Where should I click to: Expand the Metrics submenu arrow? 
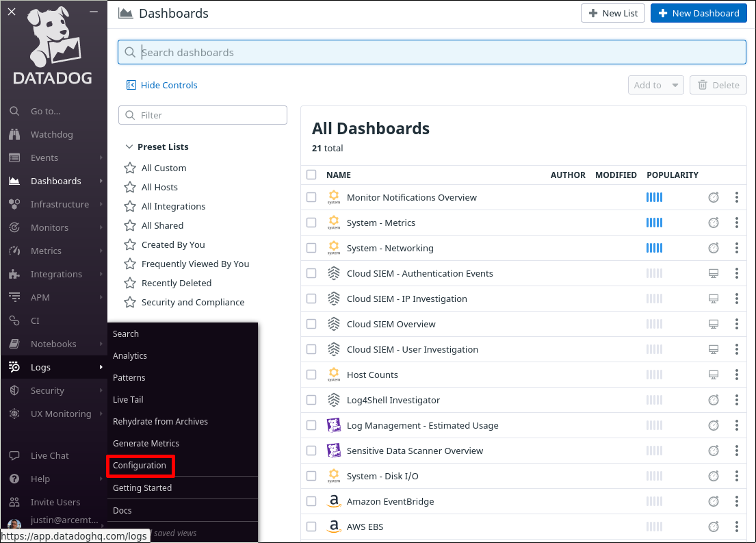tap(101, 251)
